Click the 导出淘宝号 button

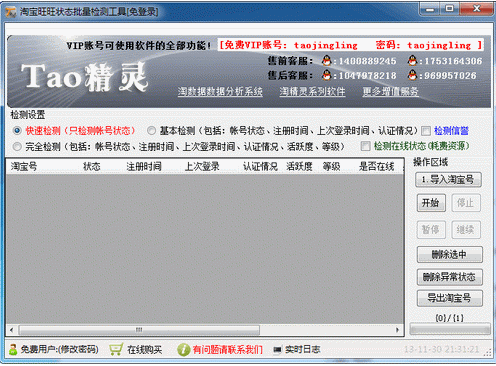pos(449,298)
